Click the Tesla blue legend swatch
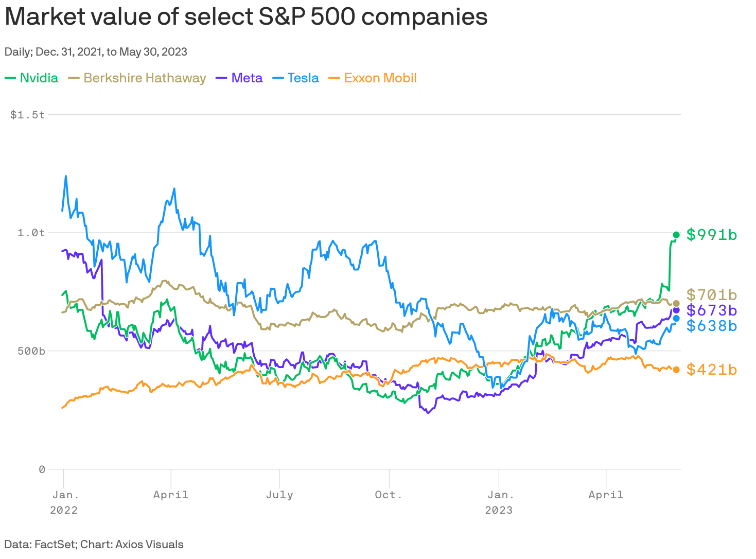Viewport: 756px width, 559px height. [x=278, y=78]
